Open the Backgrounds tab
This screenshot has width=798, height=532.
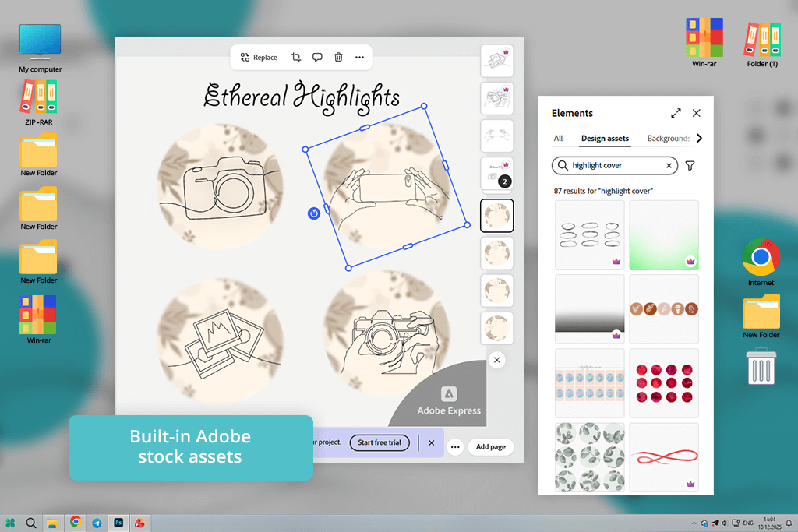pos(669,139)
